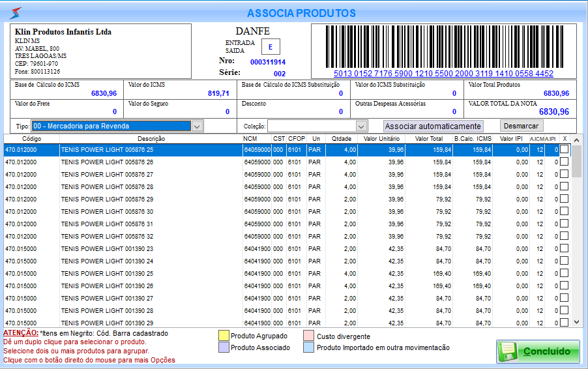This screenshot has height=369, width=588.
Task: Click the Qtdade column header
Action: [x=341, y=139]
